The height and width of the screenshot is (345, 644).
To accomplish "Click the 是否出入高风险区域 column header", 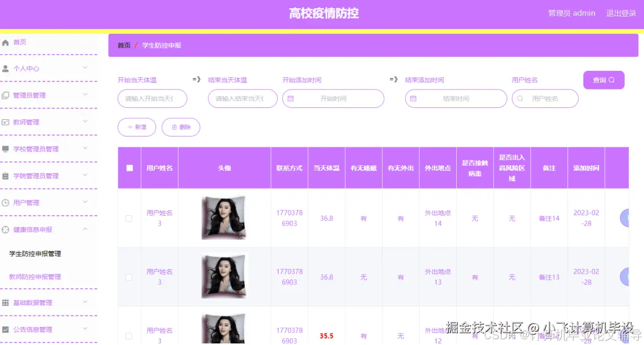I will (512, 168).
